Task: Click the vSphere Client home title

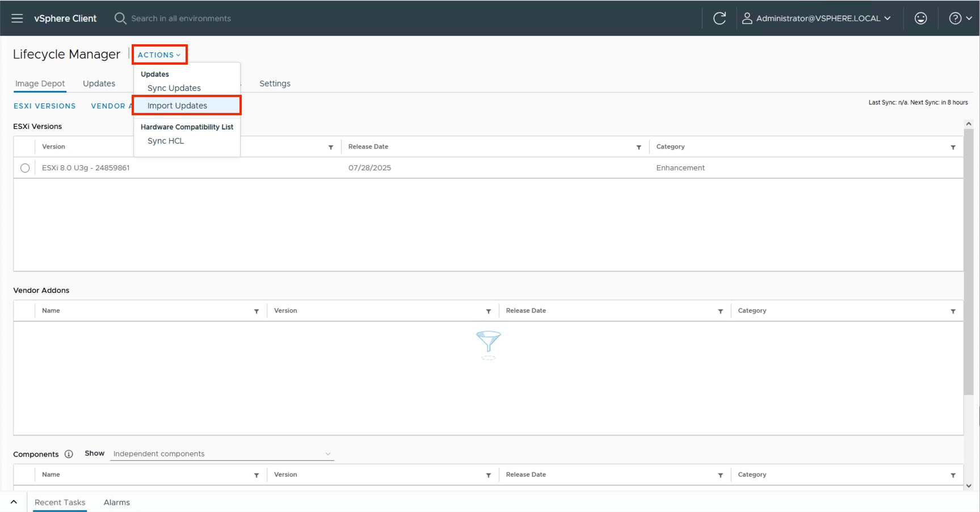Action: point(65,18)
